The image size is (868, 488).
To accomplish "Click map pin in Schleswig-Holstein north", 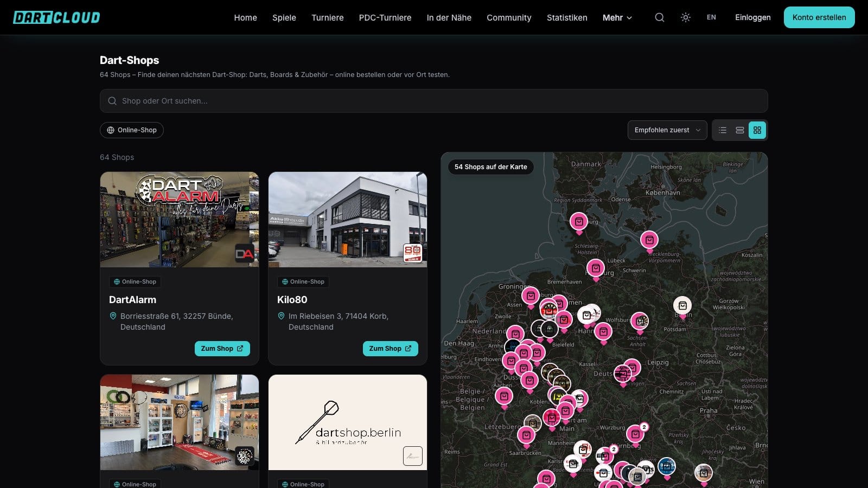I will (x=579, y=222).
